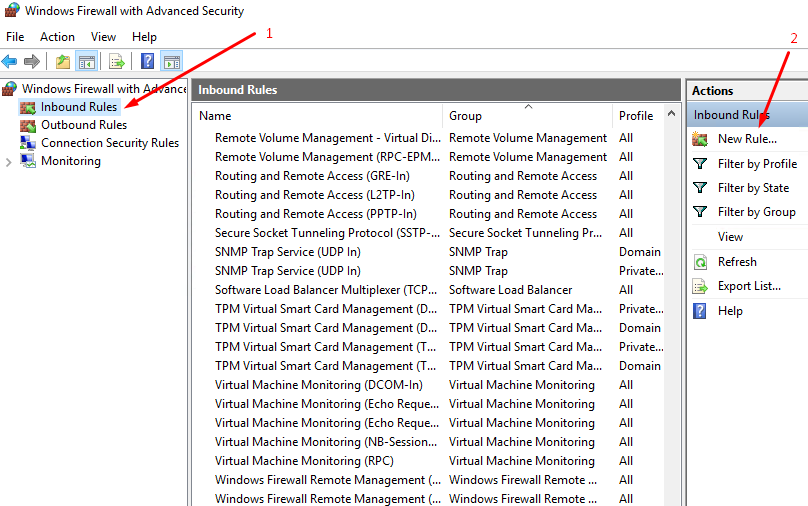Open Filter by Group submenu
This screenshot has width=808, height=506.
click(x=756, y=212)
